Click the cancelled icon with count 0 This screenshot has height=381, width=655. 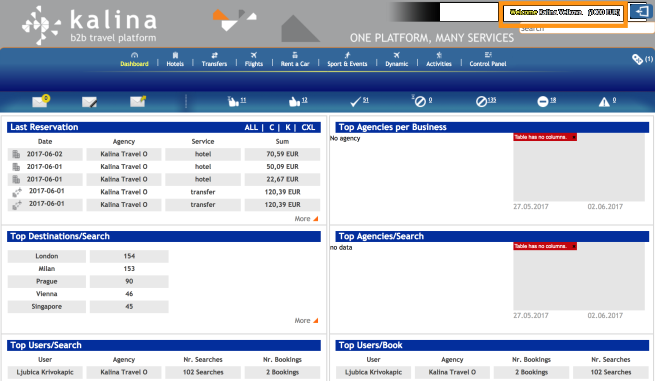click(421, 101)
